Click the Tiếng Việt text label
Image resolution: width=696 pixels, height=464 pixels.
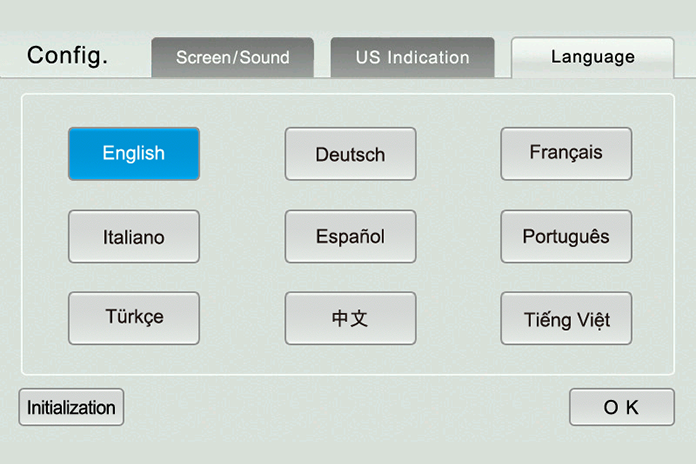567,320
